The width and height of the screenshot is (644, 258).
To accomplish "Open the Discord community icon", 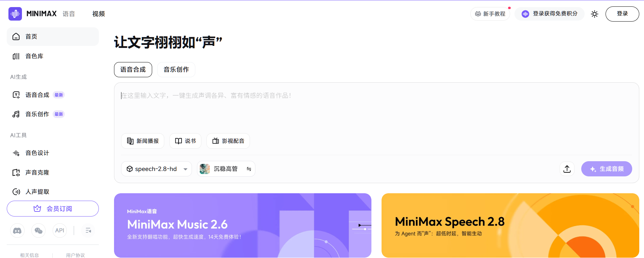I will click(17, 231).
